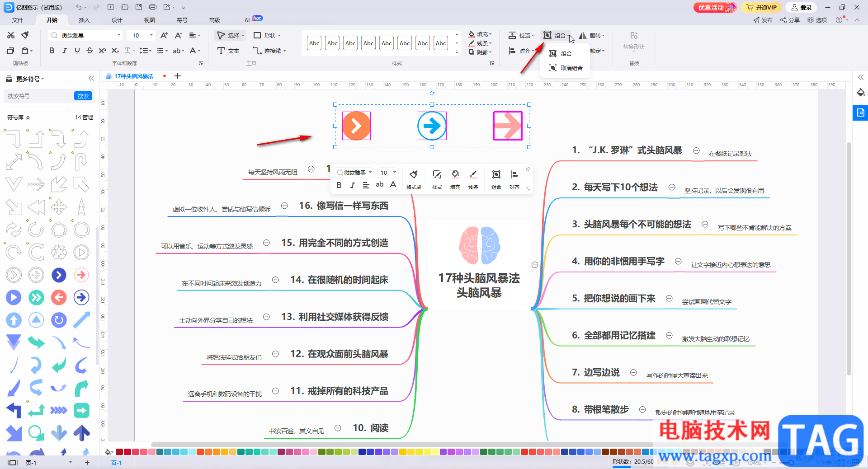This screenshot has height=469, width=868.
Task: Toggle Underline in the ribbon font group
Action: click(x=77, y=51)
